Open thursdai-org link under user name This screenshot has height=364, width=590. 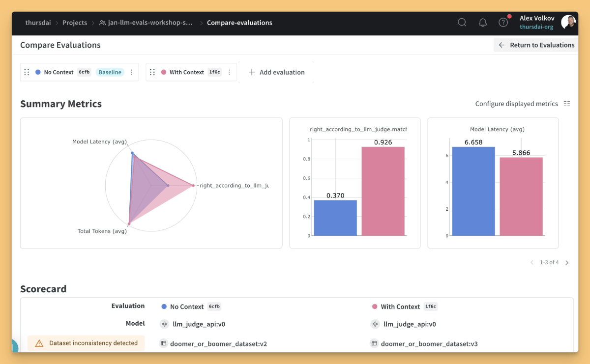click(536, 27)
